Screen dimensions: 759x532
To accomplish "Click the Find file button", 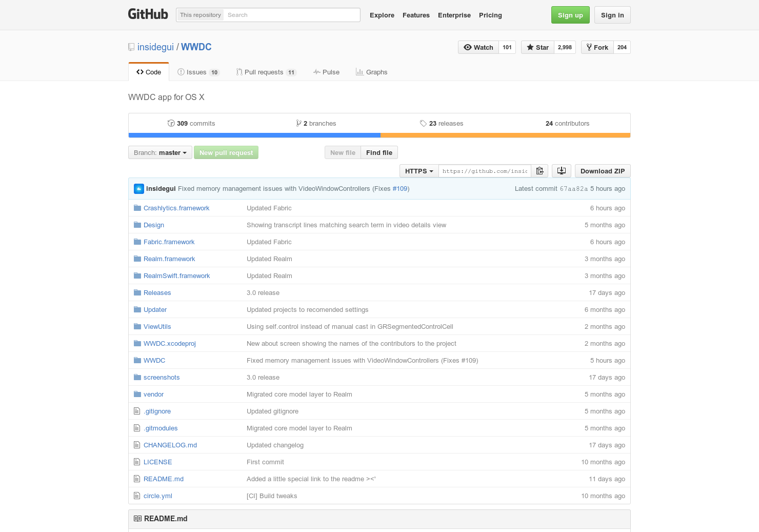I will pyautogui.click(x=379, y=152).
